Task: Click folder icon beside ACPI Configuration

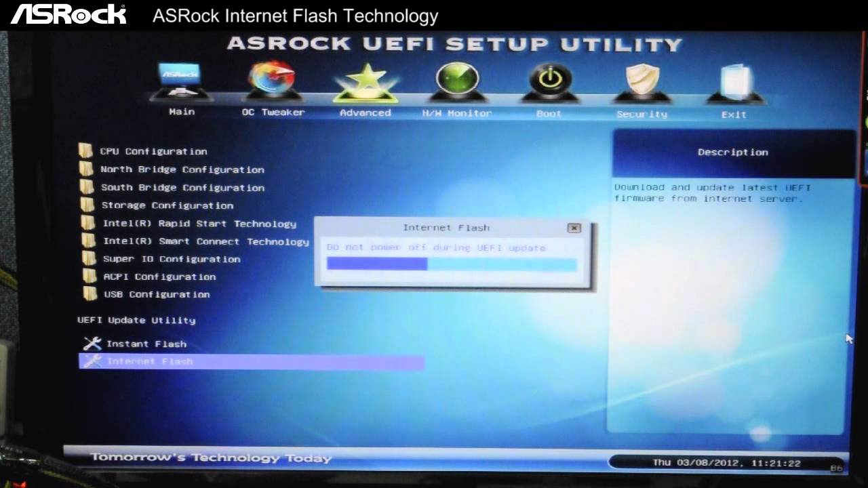Action: [90, 276]
